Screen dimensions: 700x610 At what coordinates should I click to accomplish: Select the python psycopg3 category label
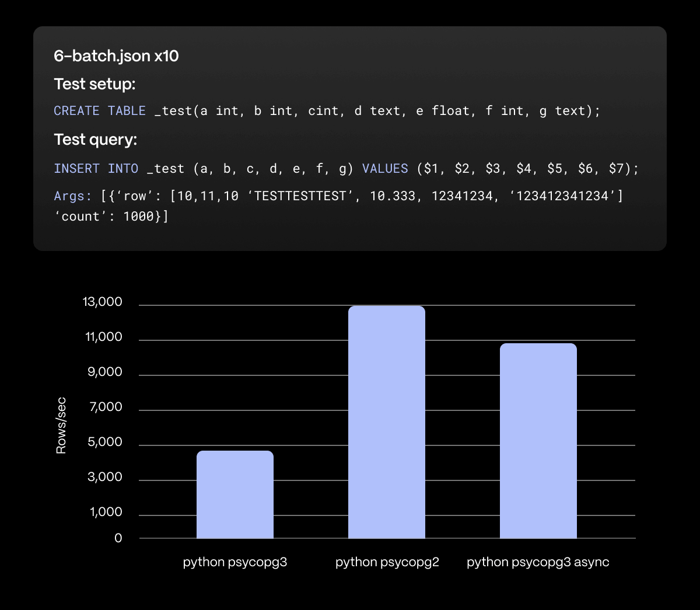click(235, 562)
